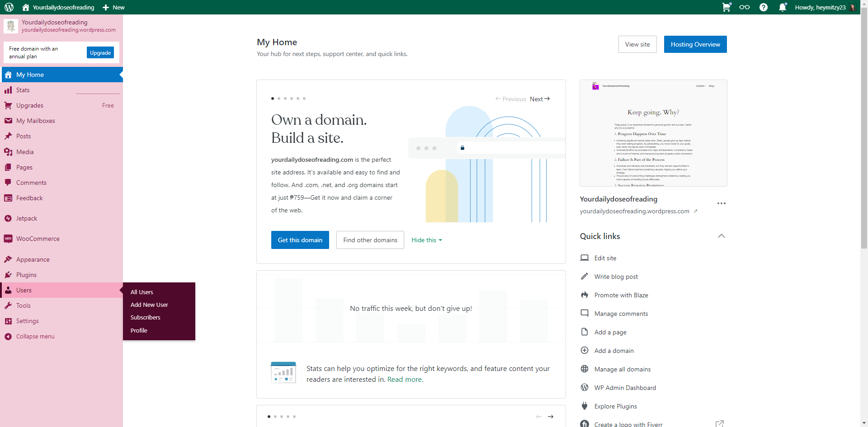The height and width of the screenshot is (427, 868).
Task: Open the New content menu in the admin bar
Action: (113, 7)
